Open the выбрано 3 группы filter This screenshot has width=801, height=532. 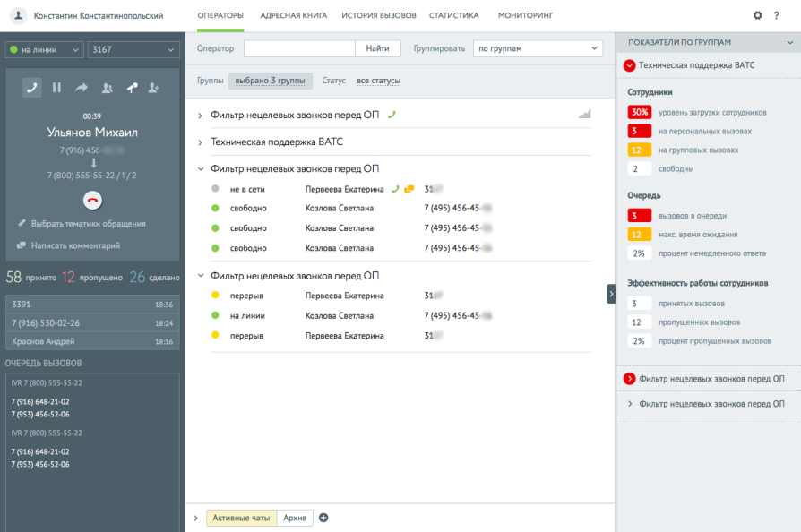point(271,81)
